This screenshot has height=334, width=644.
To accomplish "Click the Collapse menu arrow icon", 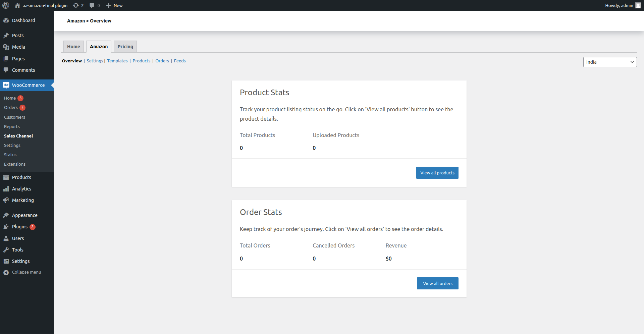I will [x=6, y=273].
